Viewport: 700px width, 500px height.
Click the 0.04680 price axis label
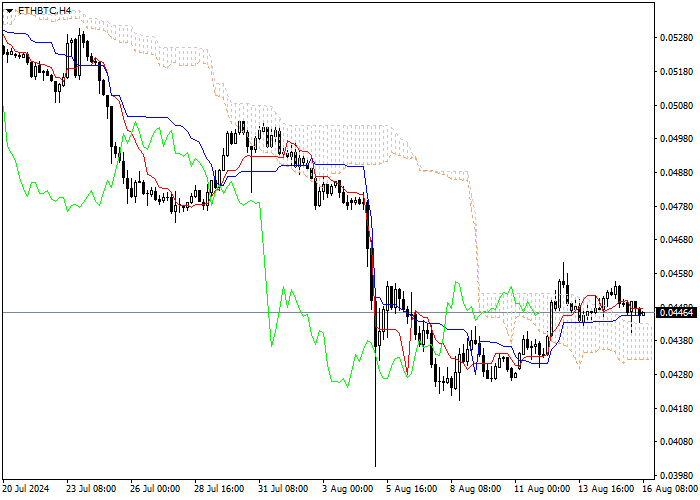676,240
